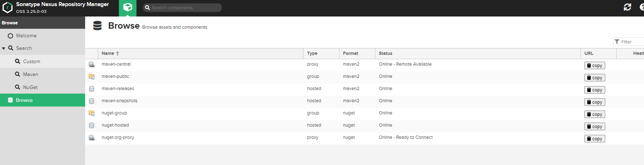Copy URL of maven-releases
This screenshot has width=644, height=165.
(594, 90)
